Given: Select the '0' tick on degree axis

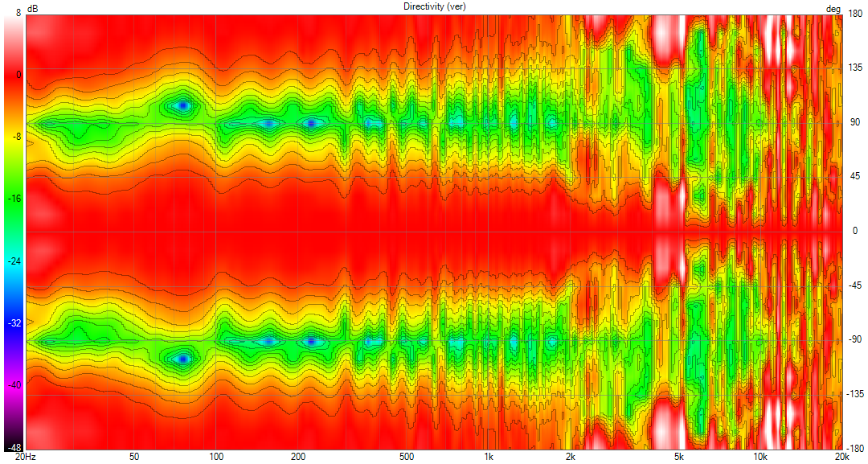Looking at the screenshot, I should (x=855, y=230).
